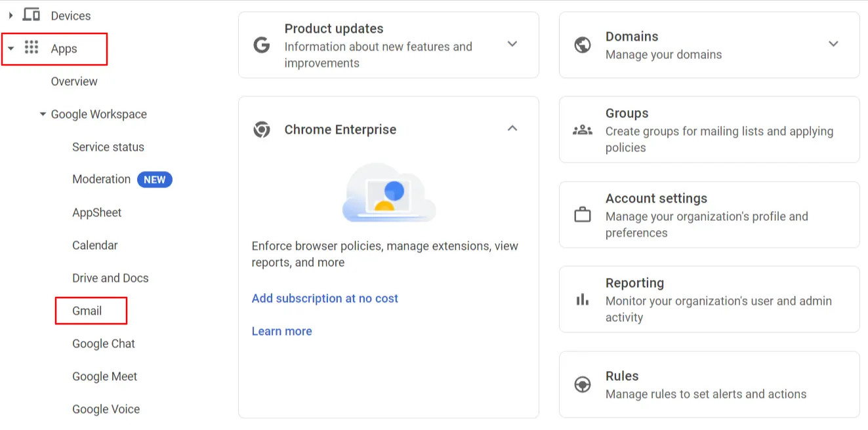The width and height of the screenshot is (868, 430).
Task: Click Add subscription at no cost
Action: pos(325,298)
